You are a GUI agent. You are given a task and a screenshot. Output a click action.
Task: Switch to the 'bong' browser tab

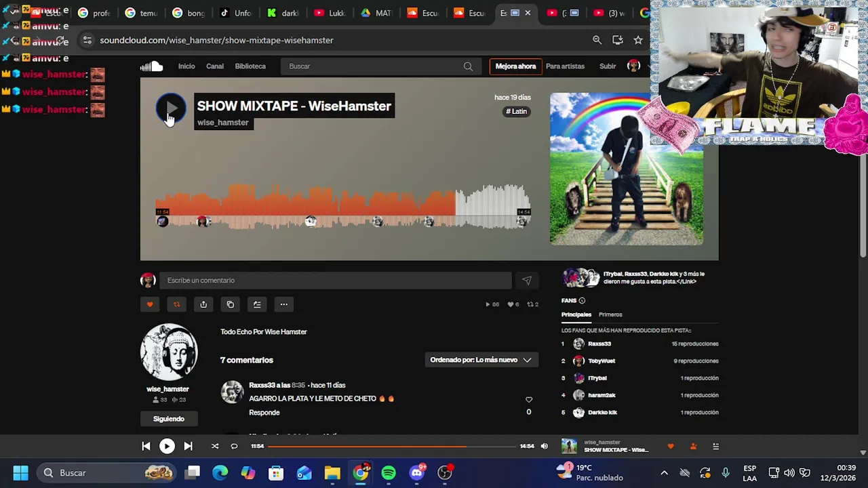tap(189, 13)
